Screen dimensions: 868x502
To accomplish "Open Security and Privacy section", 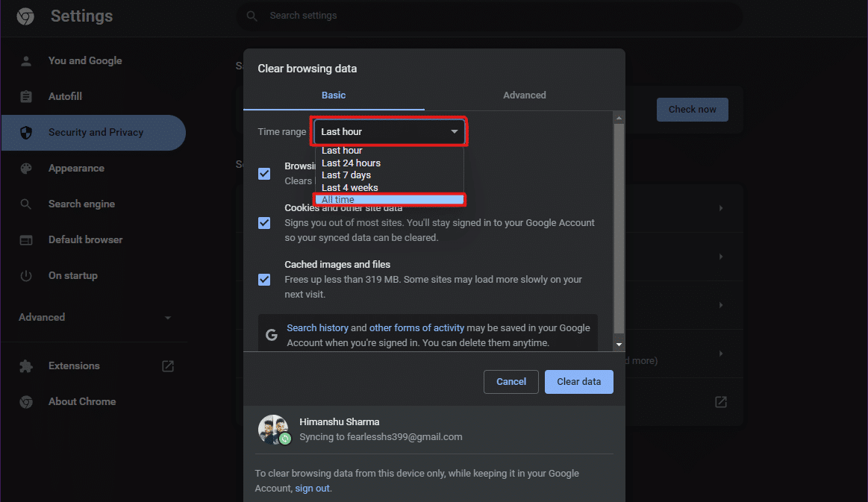I will coord(94,132).
